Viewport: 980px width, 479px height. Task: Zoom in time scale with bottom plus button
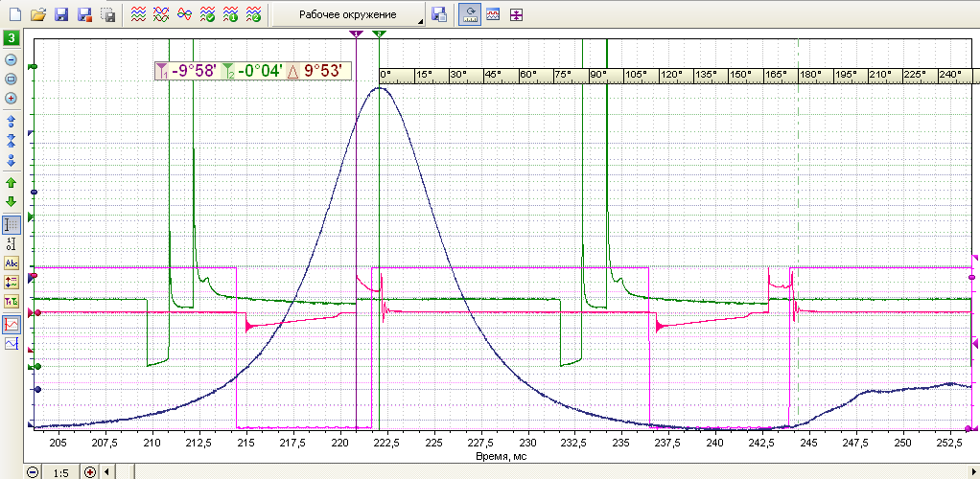click(x=90, y=472)
